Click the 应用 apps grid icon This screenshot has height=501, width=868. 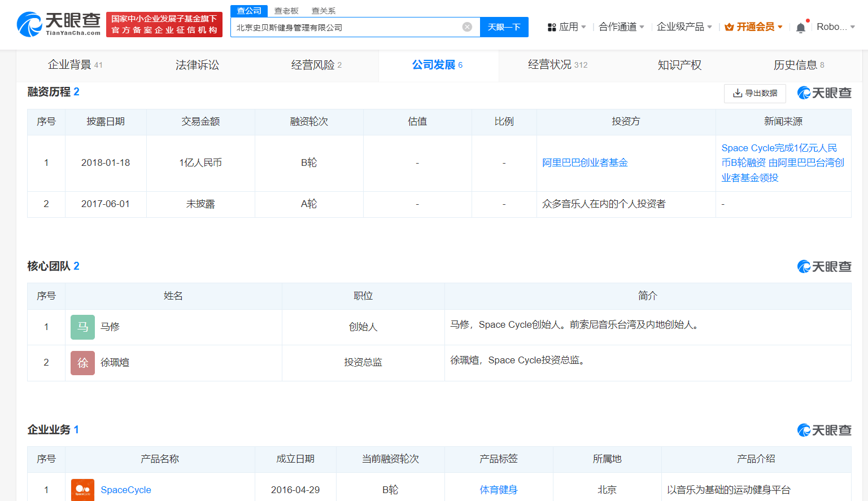tap(552, 27)
